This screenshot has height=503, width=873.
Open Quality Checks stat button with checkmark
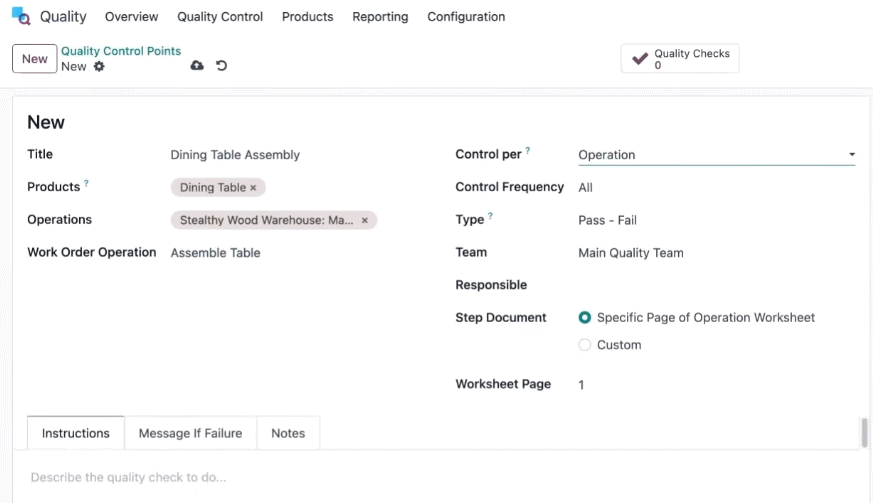point(680,58)
